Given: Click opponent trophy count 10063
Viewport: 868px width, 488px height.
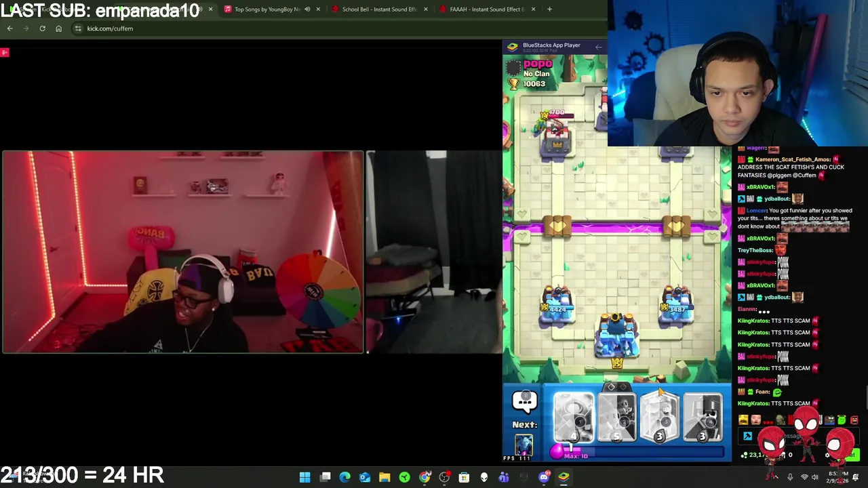Looking at the screenshot, I should pyautogui.click(x=534, y=84).
